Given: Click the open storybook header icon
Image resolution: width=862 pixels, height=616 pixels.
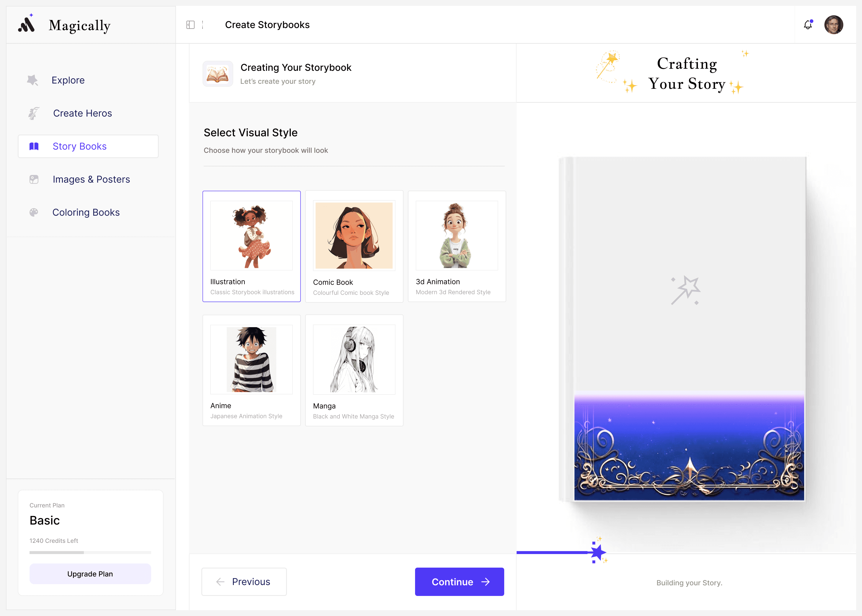Looking at the screenshot, I should (x=218, y=74).
